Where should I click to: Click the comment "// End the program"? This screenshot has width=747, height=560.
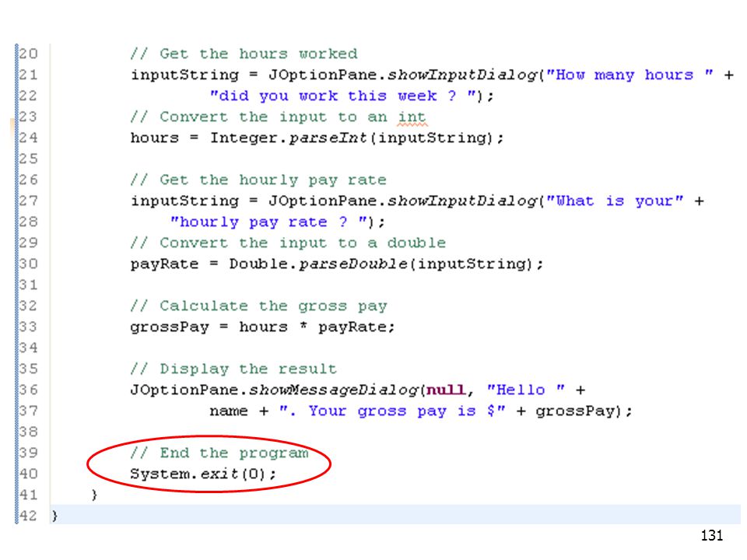(x=219, y=453)
